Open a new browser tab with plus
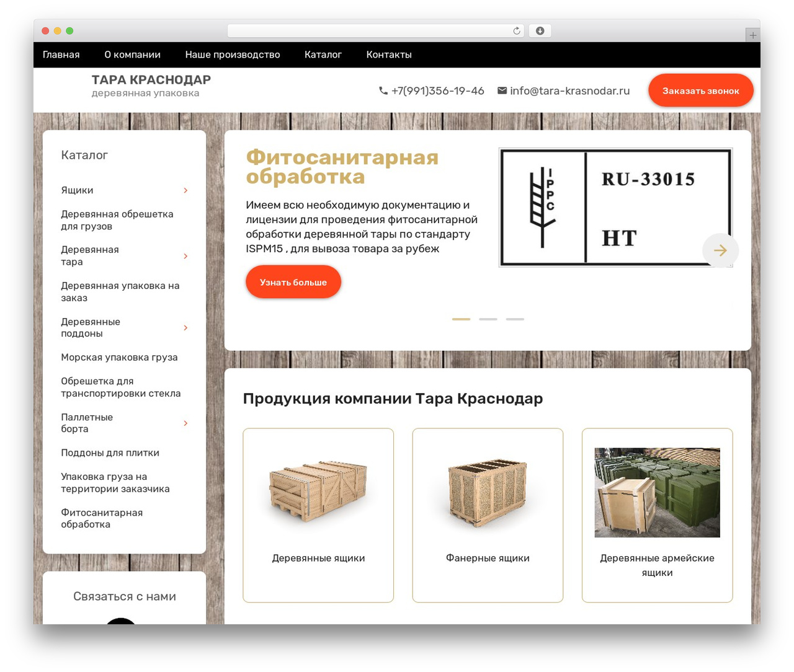This screenshot has width=794, height=672. pos(752,35)
